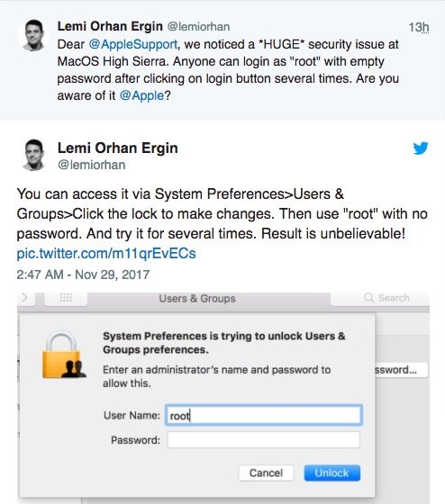Click the tweet date 2:47 AM - Nov 29, 2017
The image size is (445, 504).
point(83,274)
